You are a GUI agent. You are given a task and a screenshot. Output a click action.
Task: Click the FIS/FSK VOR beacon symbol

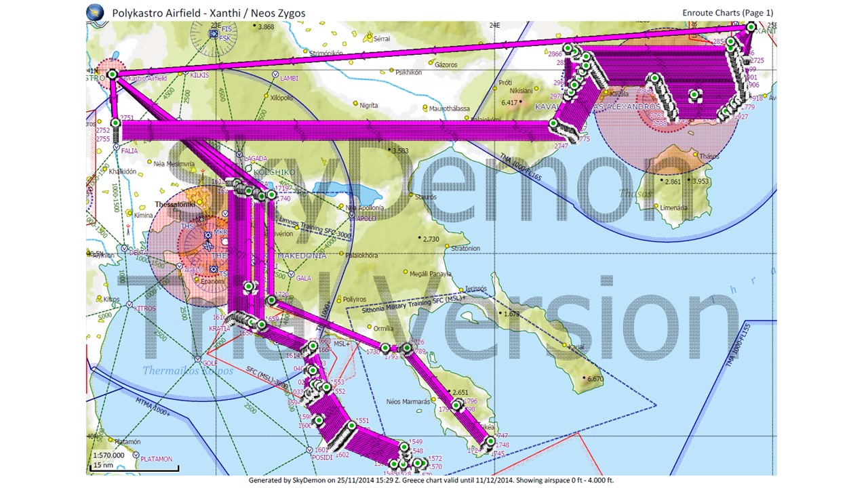(x=215, y=34)
